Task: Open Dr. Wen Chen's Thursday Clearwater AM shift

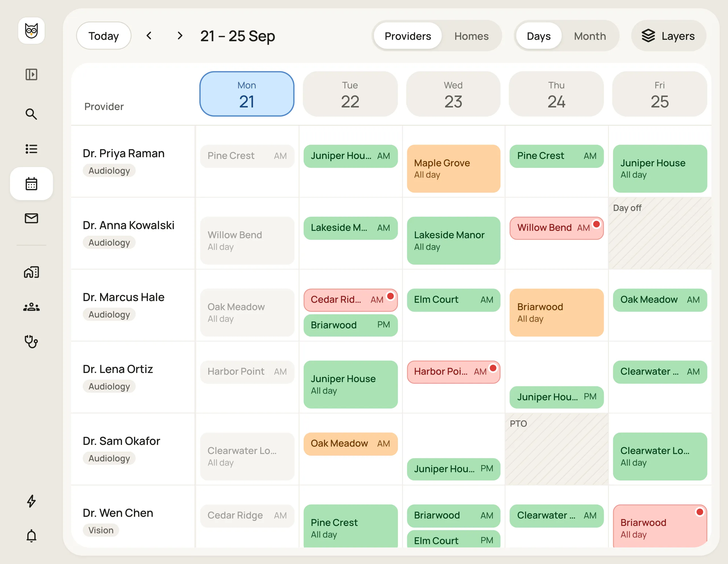Action: click(556, 516)
